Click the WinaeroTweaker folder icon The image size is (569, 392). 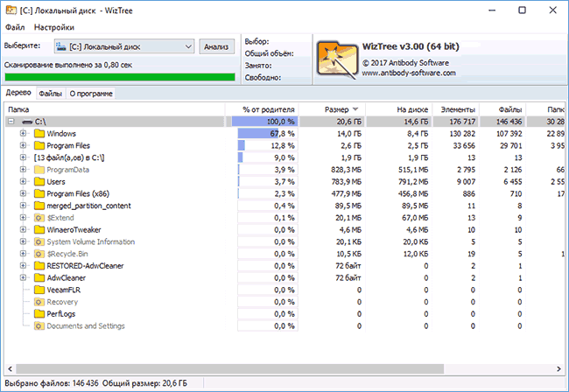[39, 229]
